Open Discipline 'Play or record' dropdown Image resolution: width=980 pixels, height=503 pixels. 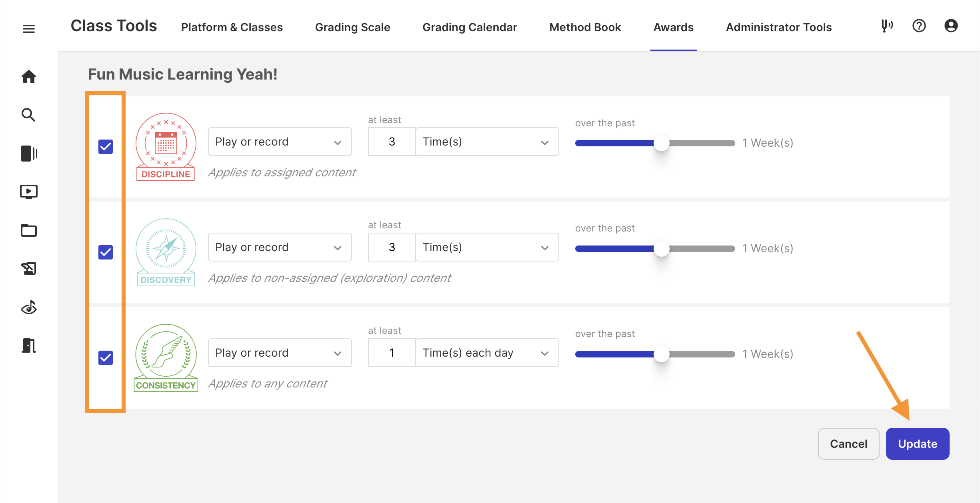[x=280, y=142]
